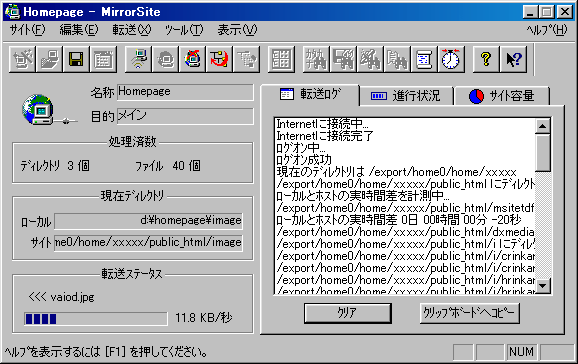Image resolution: width=578 pixels, height=364 pixels.
Task: Click the blue transfer progress bar
Action: pos(96,319)
